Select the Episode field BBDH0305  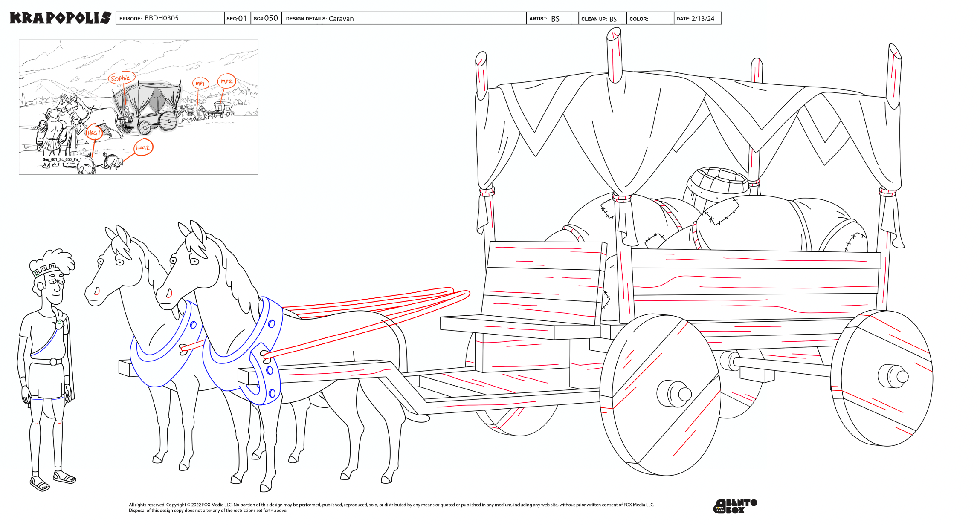click(x=161, y=18)
